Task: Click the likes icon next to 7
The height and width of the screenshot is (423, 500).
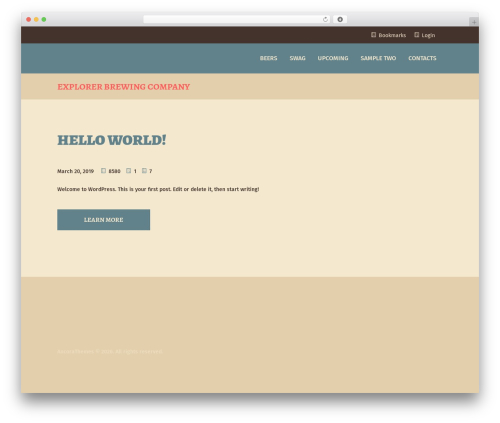Action: pos(144,171)
